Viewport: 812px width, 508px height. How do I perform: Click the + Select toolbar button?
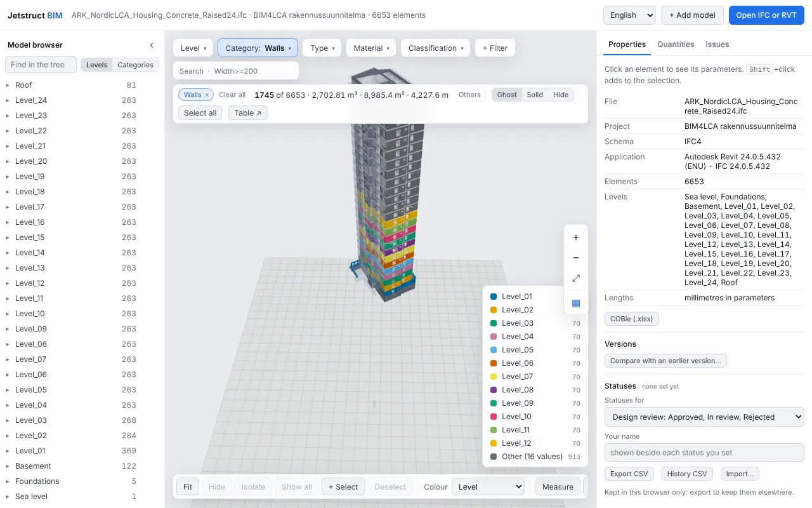pos(343,487)
